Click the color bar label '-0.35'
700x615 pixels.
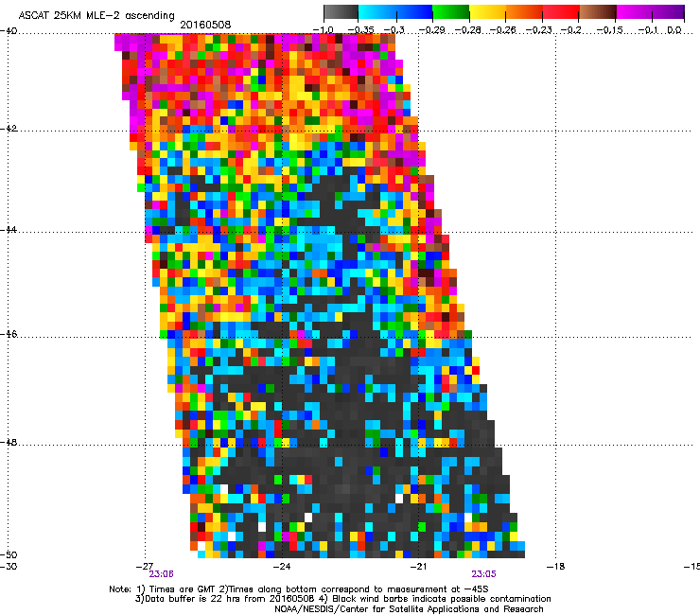pyautogui.click(x=360, y=30)
